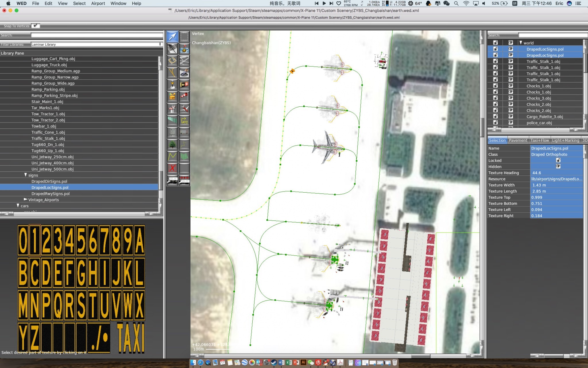Viewport: 588px width, 368px height.
Task: Click the TAXI part of texture preview
Action: click(131, 338)
